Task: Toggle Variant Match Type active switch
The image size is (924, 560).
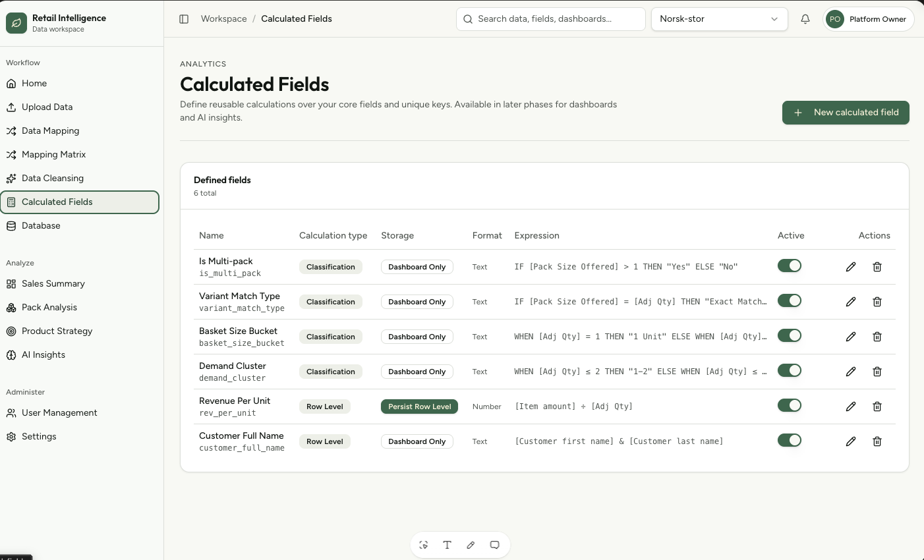Action: pyautogui.click(x=790, y=300)
